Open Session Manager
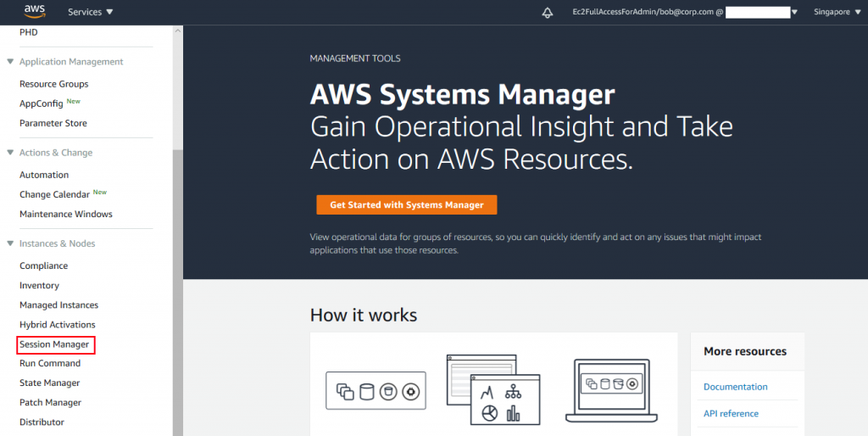 pyautogui.click(x=54, y=344)
